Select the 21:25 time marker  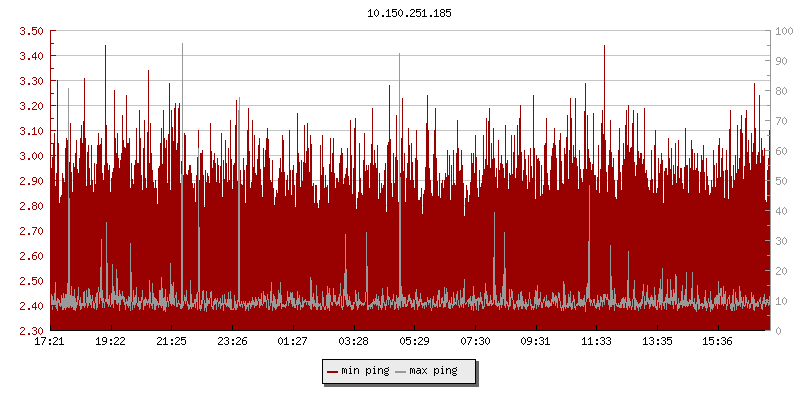click(171, 342)
